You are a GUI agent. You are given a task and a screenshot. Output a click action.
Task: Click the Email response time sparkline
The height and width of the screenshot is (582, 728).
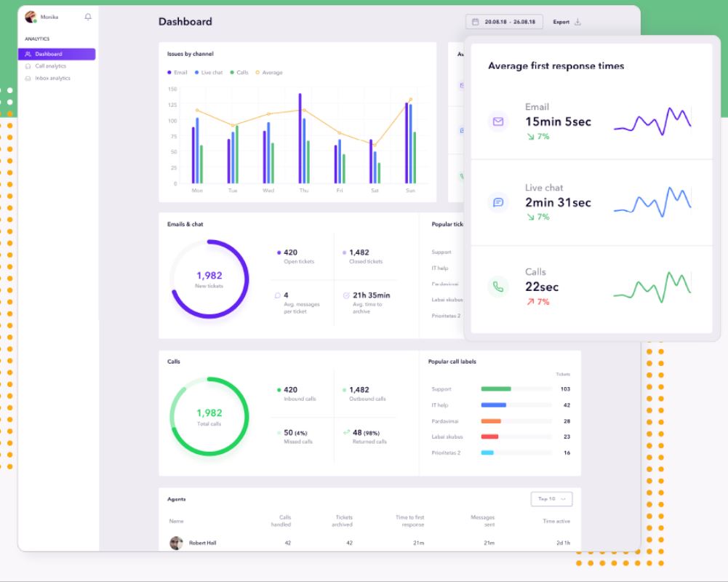coord(652,121)
